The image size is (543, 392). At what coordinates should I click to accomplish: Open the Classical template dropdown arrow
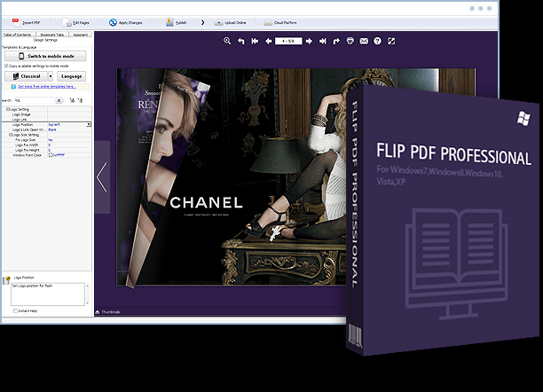(51, 76)
